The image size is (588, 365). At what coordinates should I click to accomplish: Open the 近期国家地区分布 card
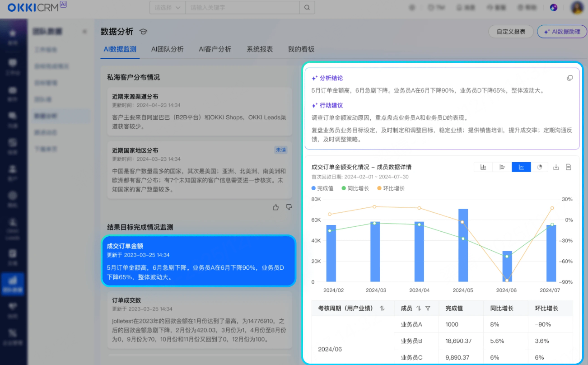200,170
